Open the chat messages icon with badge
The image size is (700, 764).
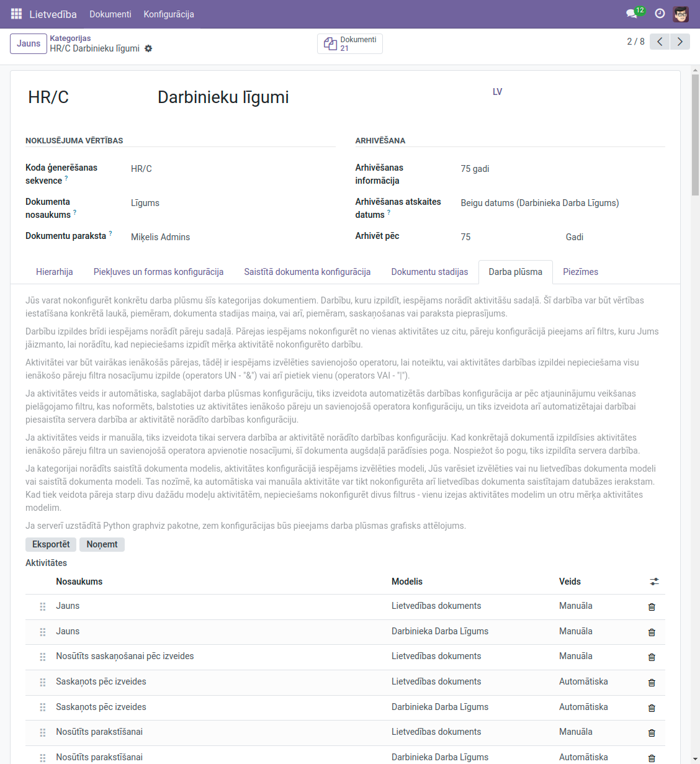(x=632, y=14)
